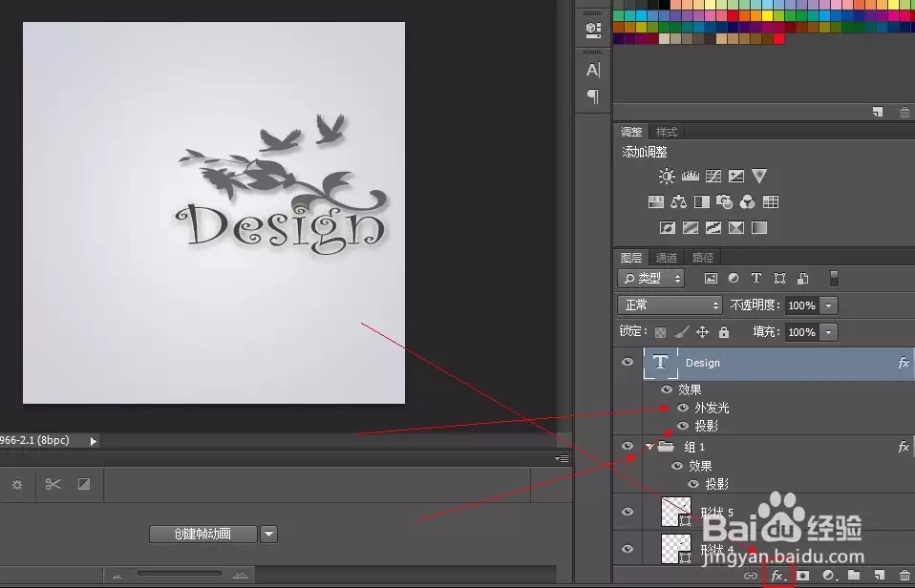Add a Vibrance adjustment
The height and width of the screenshot is (588, 915).
click(759, 176)
